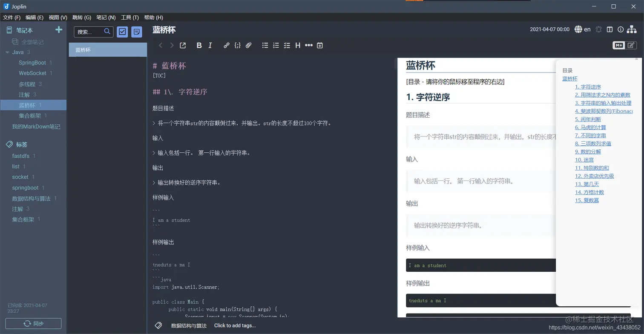644x334 pixels.
Task: Open 跳转 (G) menu
Action: tap(82, 17)
